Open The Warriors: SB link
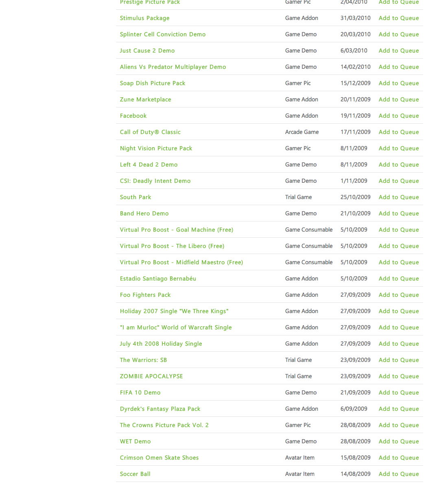Image resolution: width=448 pixels, height=484 pixels. point(143,360)
